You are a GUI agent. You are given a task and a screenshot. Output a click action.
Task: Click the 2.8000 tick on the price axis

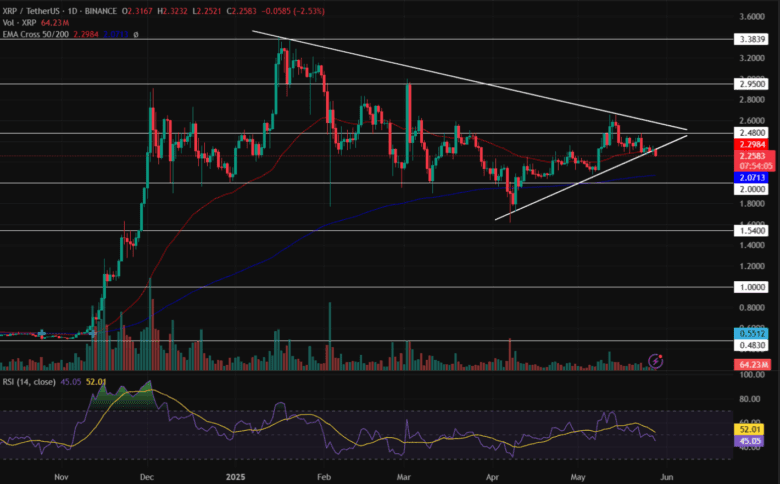click(752, 99)
